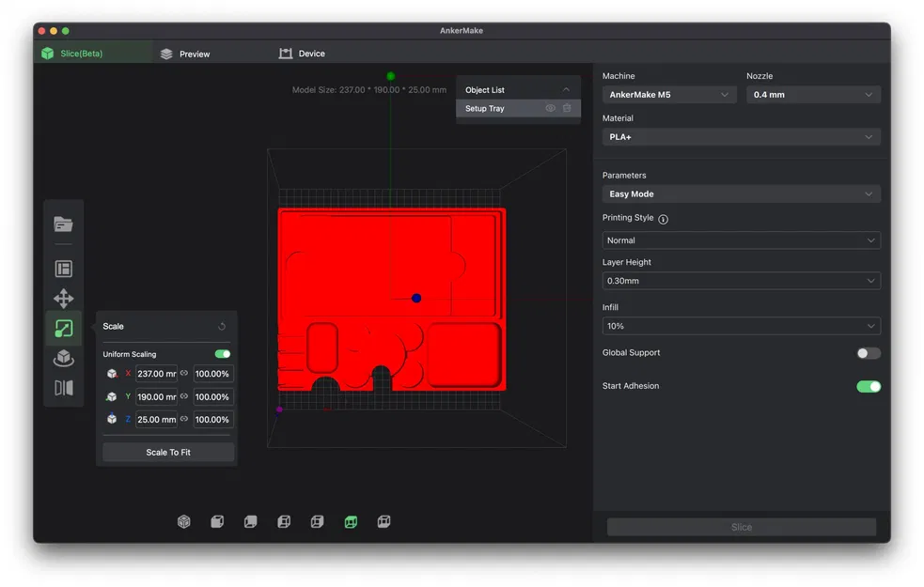Click the blue center point on model
This screenshot has height=587, width=924.
(416, 299)
